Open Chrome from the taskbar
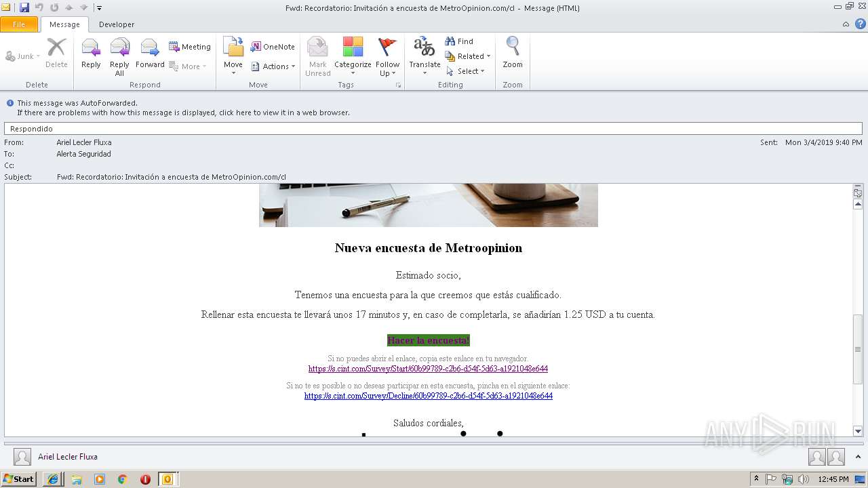Image resolution: width=868 pixels, height=488 pixels. 122,479
